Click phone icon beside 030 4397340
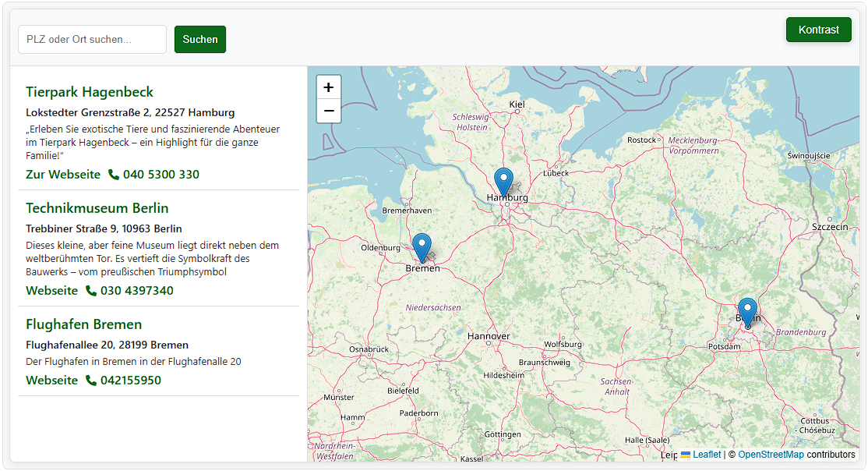The image size is (868, 471). [x=91, y=291]
